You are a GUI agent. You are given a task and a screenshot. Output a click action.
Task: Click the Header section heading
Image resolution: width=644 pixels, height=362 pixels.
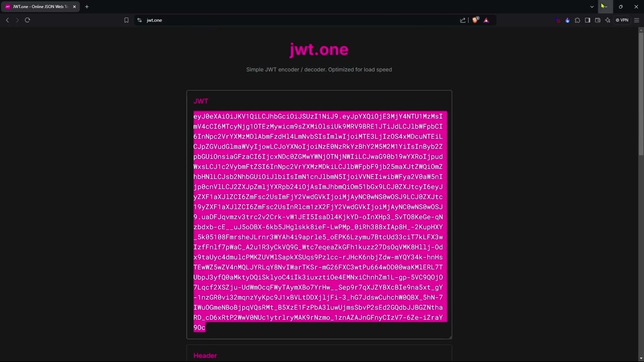(x=205, y=355)
